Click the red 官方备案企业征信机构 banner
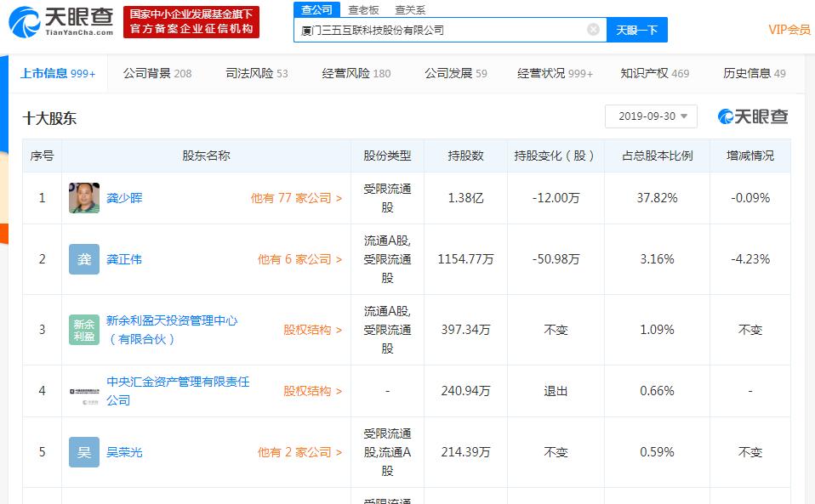Screen dimensions: 815x504 click(x=191, y=22)
